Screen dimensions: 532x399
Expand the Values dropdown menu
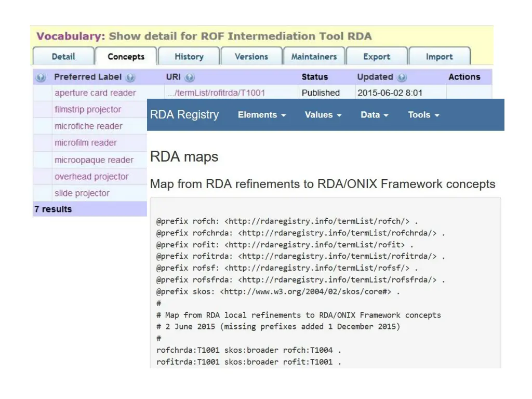coord(323,115)
